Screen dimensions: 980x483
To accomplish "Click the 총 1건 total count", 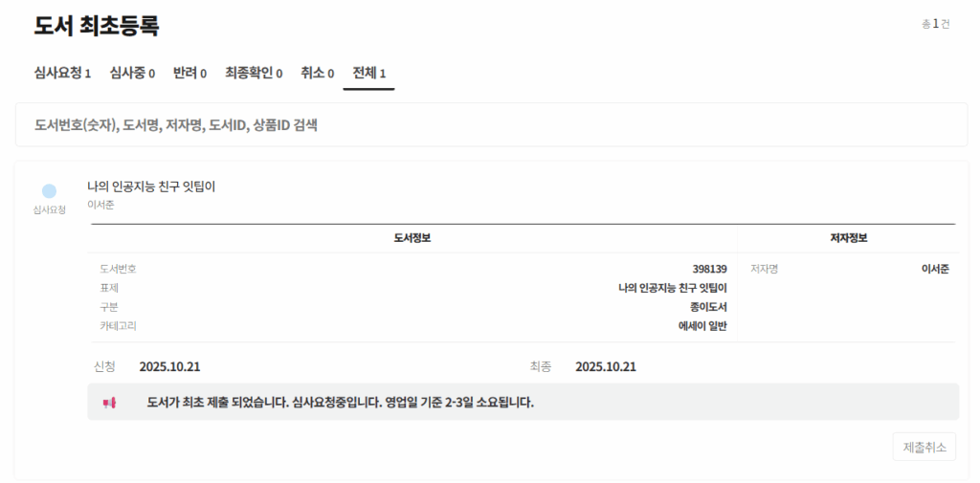I will coord(935,24).
